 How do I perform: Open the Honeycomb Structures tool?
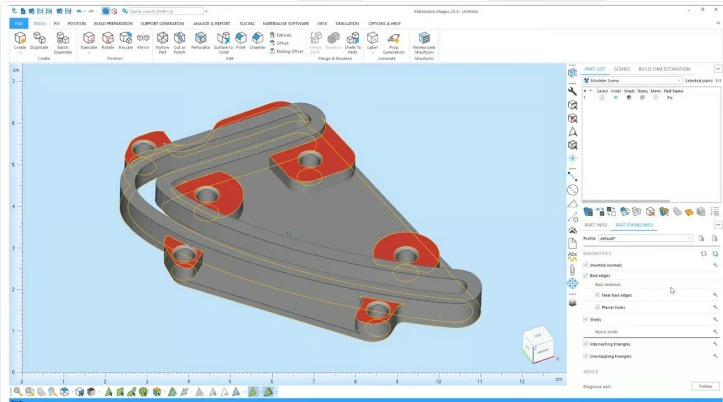(423, 38)
